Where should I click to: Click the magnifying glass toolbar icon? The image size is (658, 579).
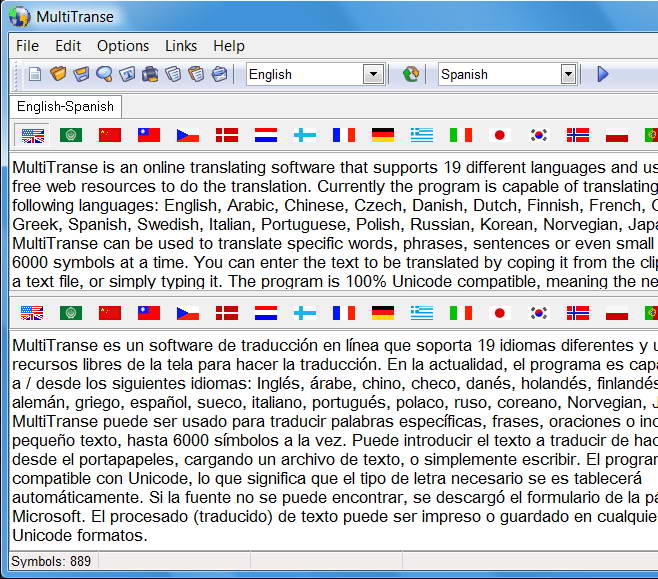tap(104, 74)
